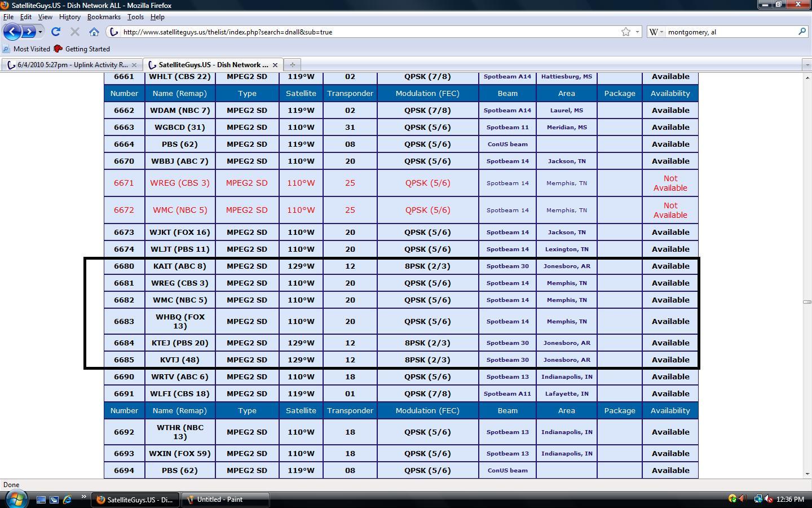The height and width of the screenshot is (508, 812).
Task: Open the File menu
Action: (x=8, y=17)
